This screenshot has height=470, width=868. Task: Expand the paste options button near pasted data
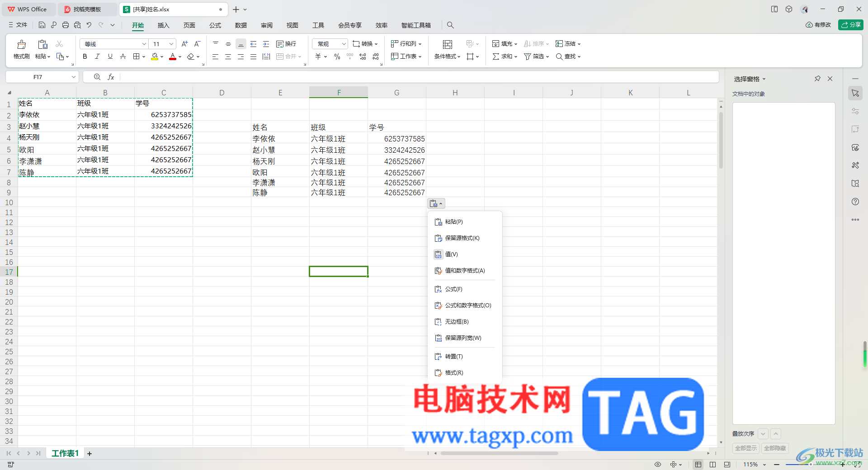[x=436, y=203]
